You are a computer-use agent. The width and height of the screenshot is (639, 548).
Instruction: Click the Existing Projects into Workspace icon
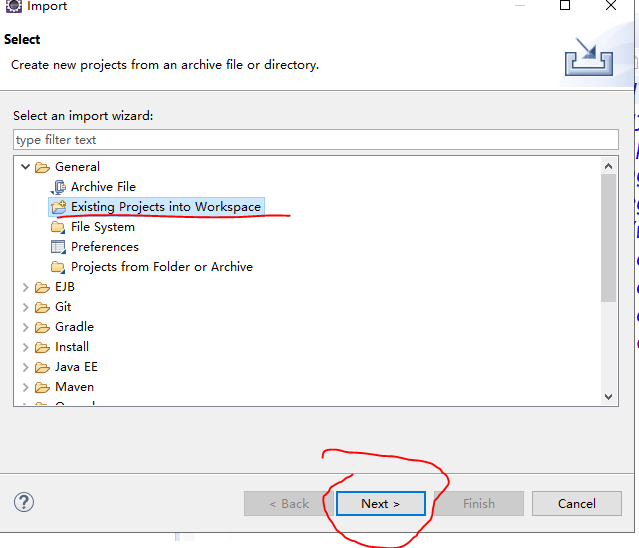pos(58,207)
